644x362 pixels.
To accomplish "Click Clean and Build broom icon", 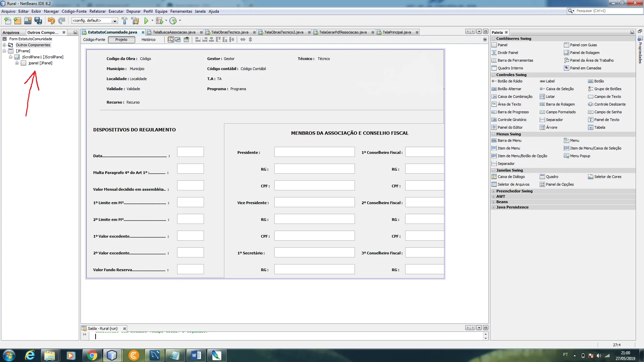I will [x=135, y=21].
